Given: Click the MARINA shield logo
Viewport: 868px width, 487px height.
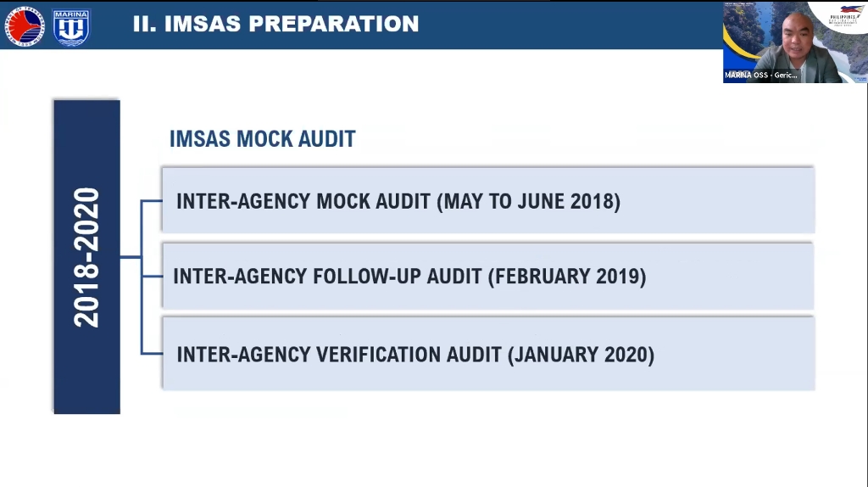Looking at the screenshot, I should [x=71, y=26].
